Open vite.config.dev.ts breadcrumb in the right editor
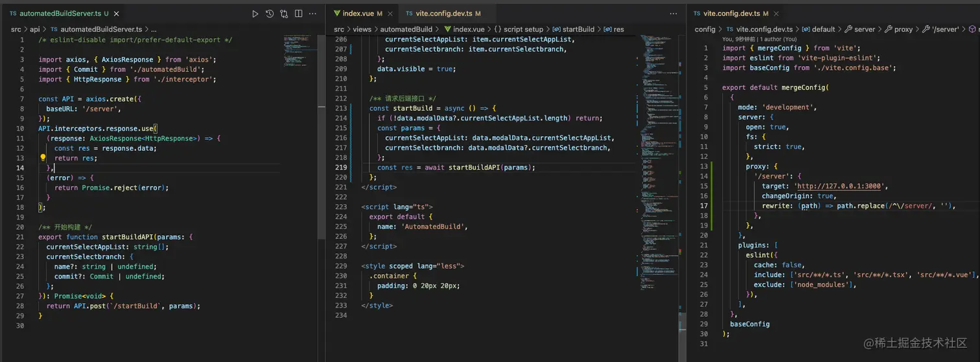The width and height of the screenshot is (980, 362). (758, 29)
